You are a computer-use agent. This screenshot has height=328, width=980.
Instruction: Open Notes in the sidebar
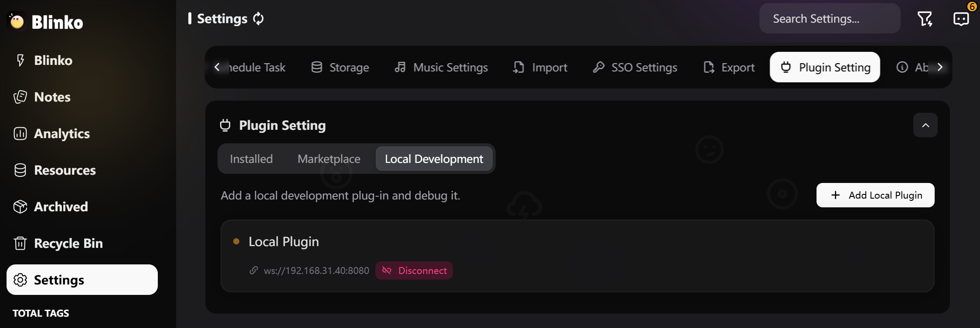82,97
